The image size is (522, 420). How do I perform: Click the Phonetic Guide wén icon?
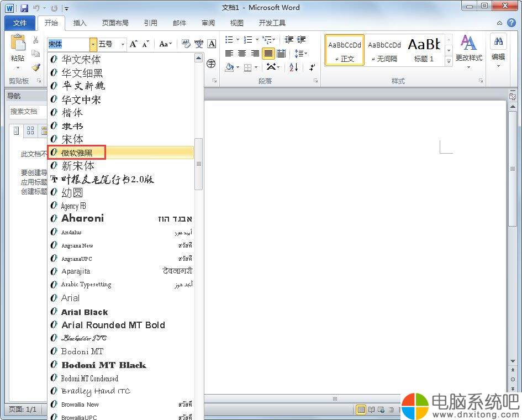click(199, 44)
